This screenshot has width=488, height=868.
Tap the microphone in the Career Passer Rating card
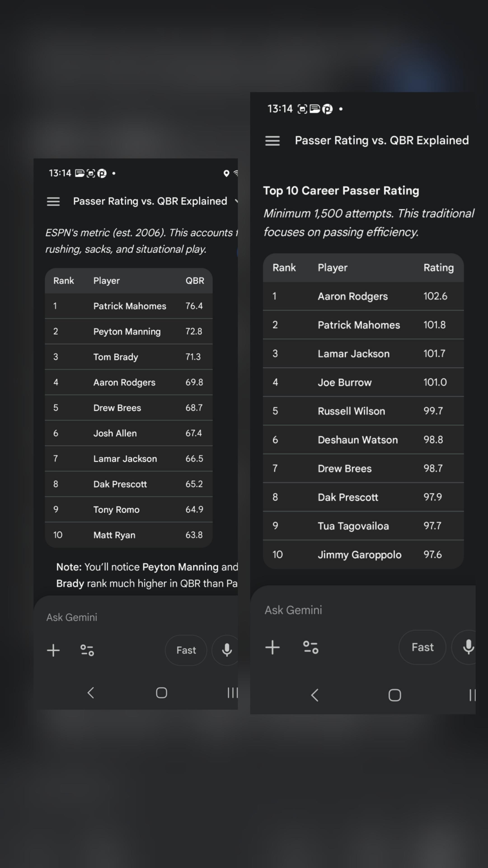tap(468, 648)
